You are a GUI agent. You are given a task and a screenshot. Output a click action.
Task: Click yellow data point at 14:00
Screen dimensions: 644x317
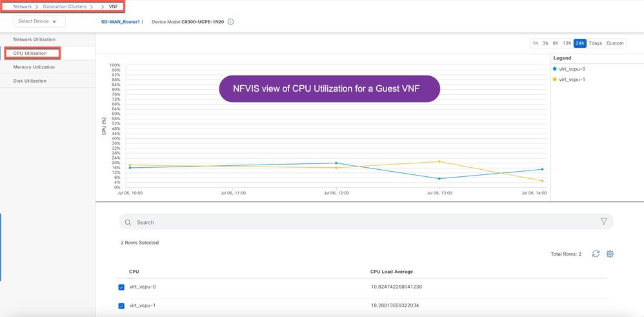pos(542,181)
